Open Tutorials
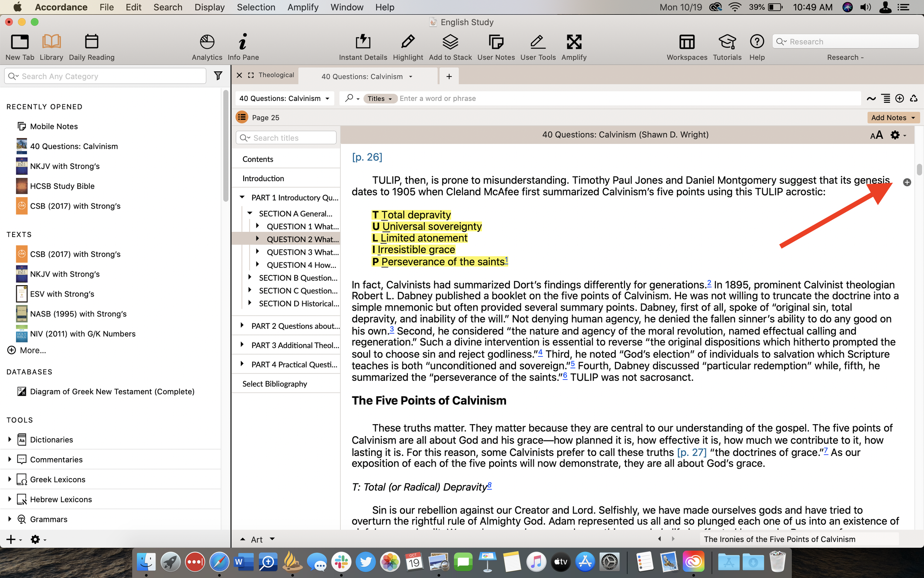Screen dimensions: 924x578 pyautogui.click(x=727, y=47)
